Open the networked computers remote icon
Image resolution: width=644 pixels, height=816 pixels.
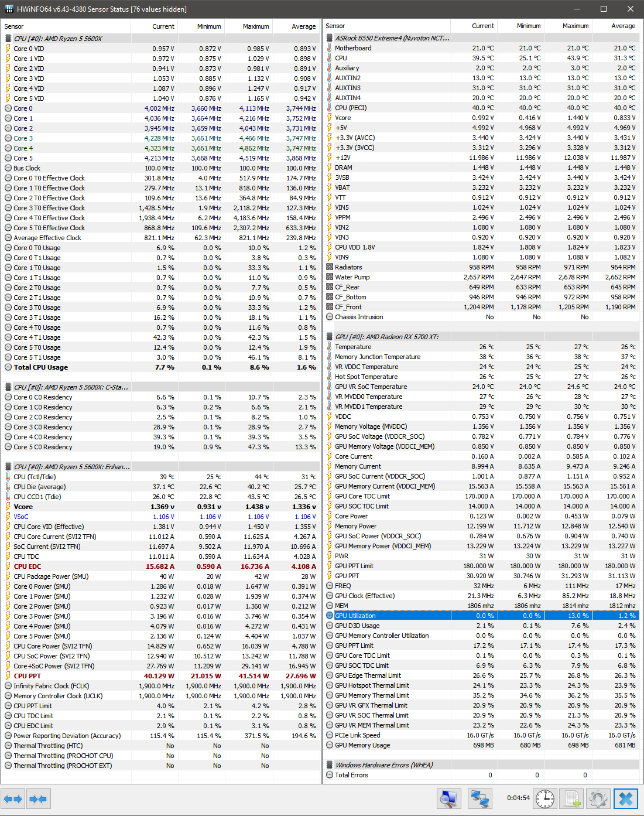[480, 799]
